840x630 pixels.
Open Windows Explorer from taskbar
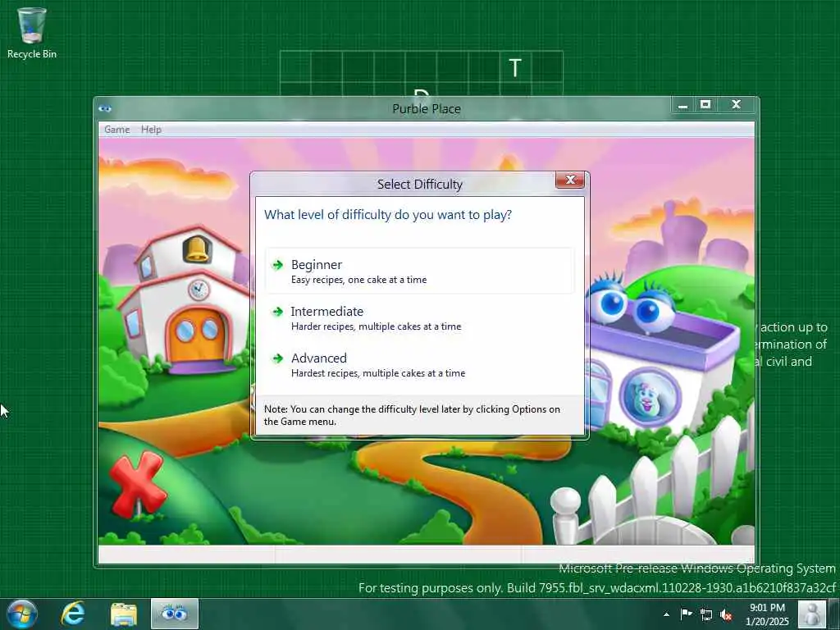(x=124, y=614)
